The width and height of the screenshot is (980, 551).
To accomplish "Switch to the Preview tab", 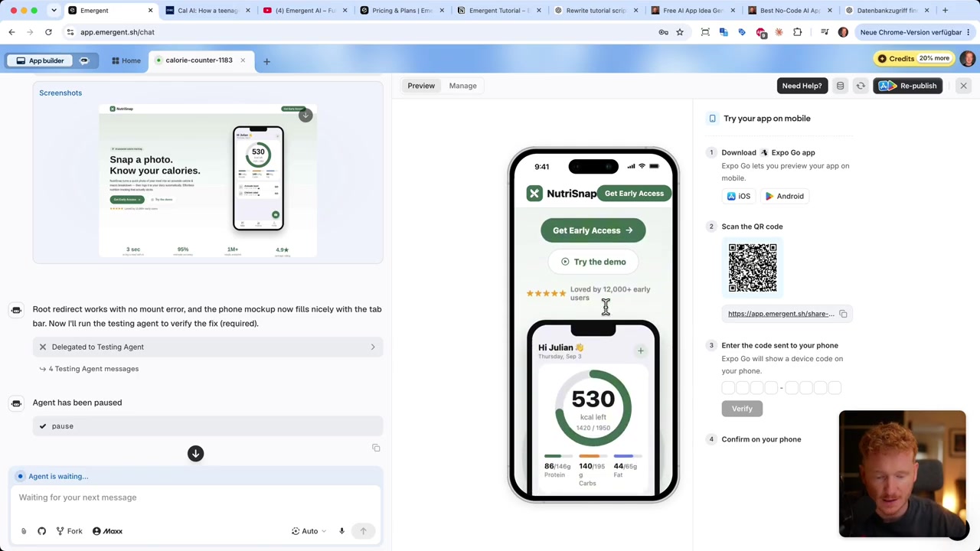I will [421, 86].
